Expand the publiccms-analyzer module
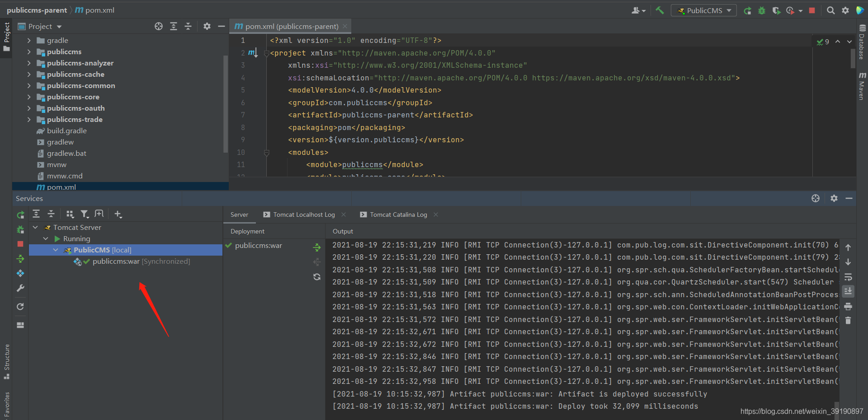Screen dimensions: 868x420 pos(29,63)
